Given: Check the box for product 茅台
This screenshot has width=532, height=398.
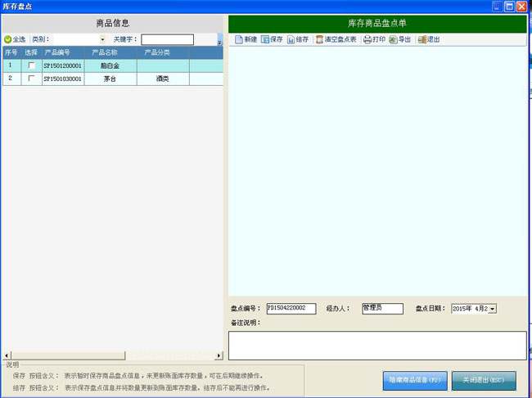Looking at the screenshot, I should point(32,79).
